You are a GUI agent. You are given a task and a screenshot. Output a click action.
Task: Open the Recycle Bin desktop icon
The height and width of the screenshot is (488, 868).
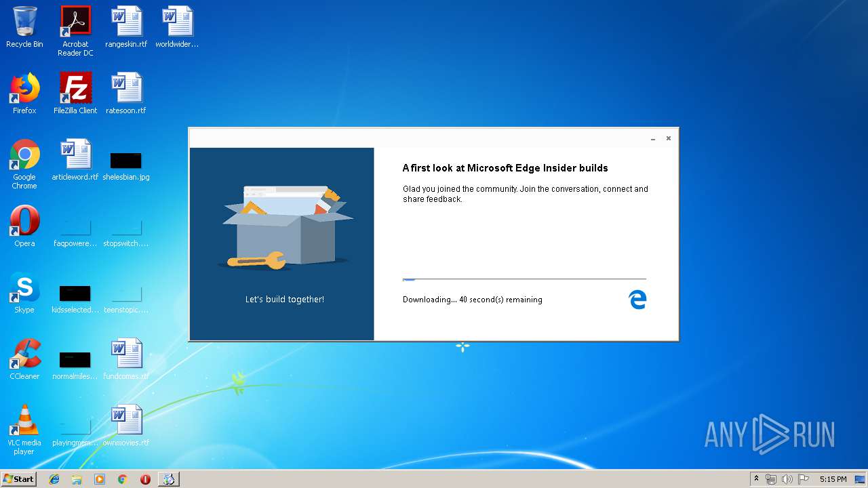(24, 27)
